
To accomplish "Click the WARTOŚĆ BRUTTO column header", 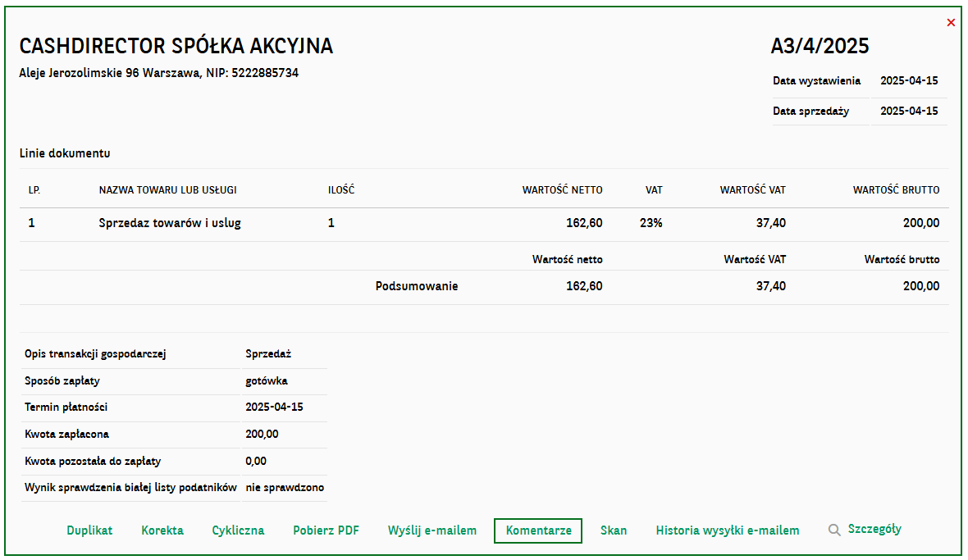I will pyautogui.click(x=897, y=190).
